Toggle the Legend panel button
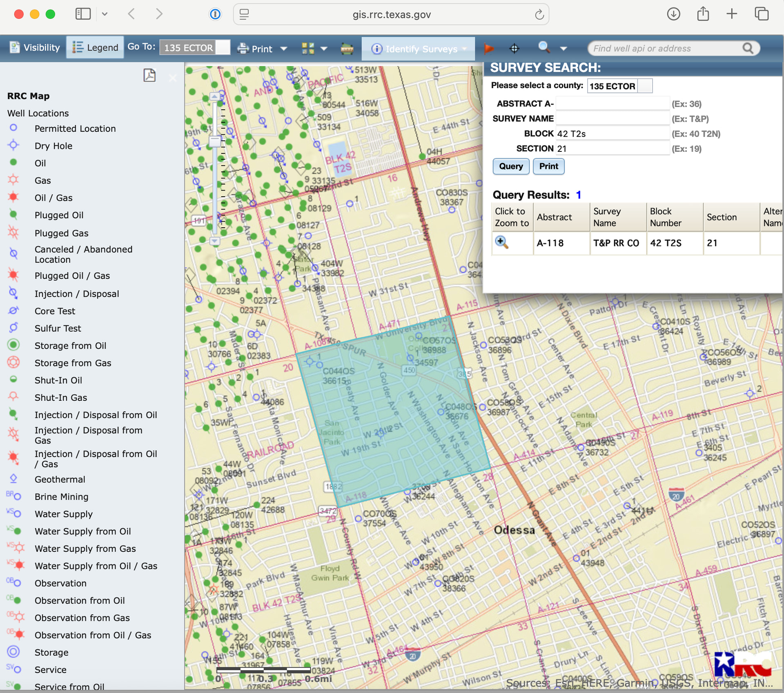This screenshot has width=784, height=693. tap(95, 48)
